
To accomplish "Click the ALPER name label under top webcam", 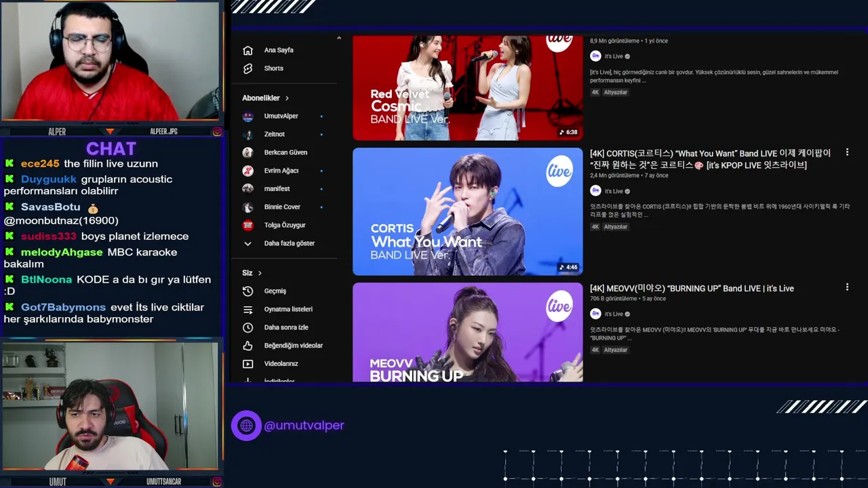I will click(x=57, y=131).
